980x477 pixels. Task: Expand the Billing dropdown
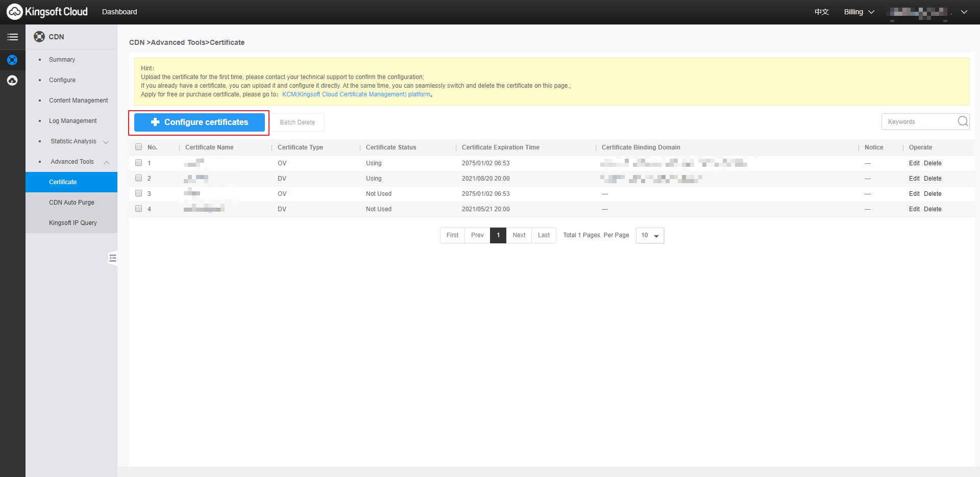(859, 12)
